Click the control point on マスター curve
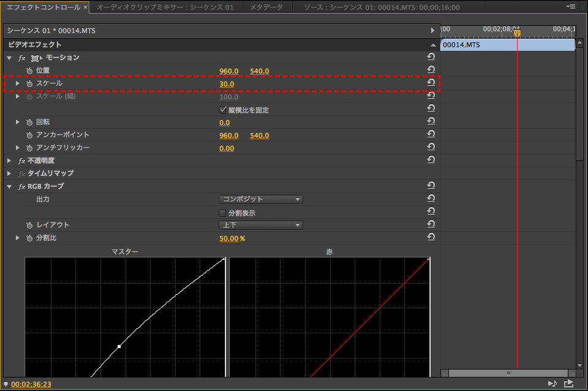Viewport: 588px width, 391px height. click(x=119, y=346)
